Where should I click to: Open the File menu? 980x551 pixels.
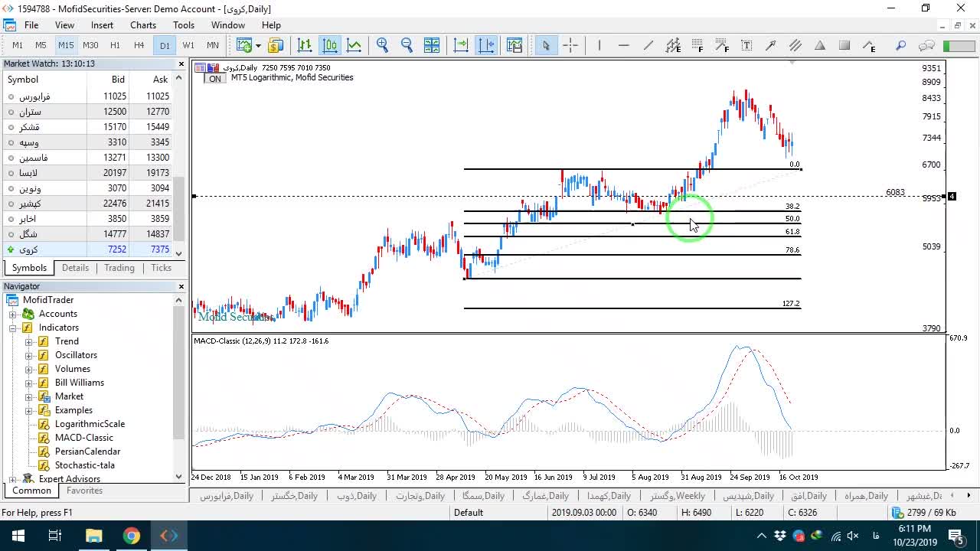[31, 25]
